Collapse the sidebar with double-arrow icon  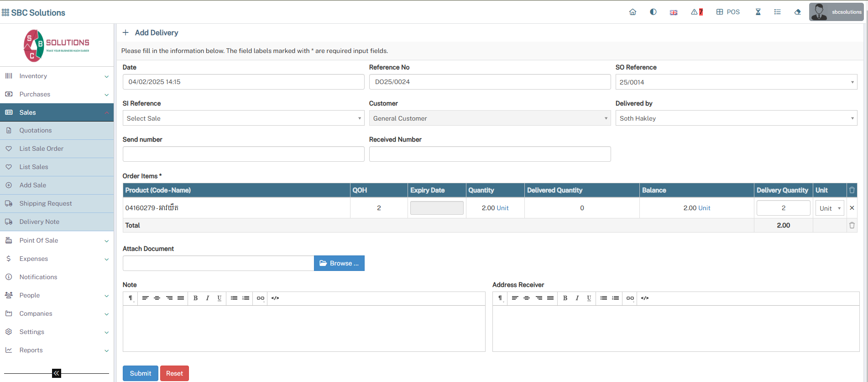pos(56,373)
